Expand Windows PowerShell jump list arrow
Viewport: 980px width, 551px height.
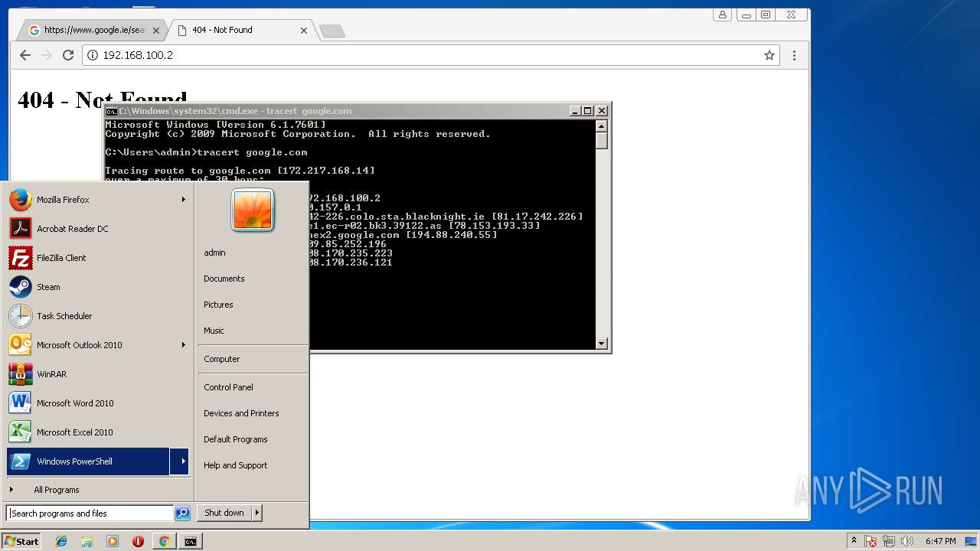pyautogui.click(x=180, y=461)
